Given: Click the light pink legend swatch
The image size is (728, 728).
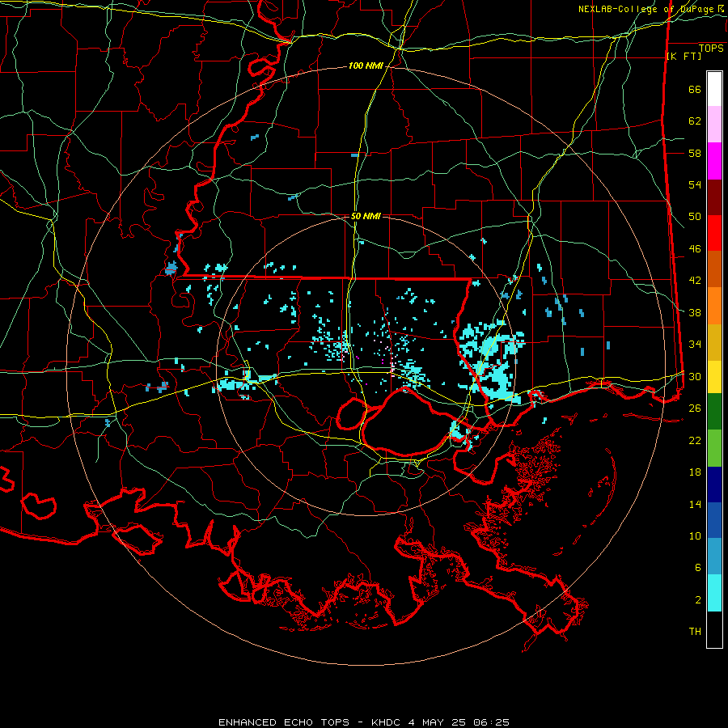Looking at the screenshot, I should [714, 125].
